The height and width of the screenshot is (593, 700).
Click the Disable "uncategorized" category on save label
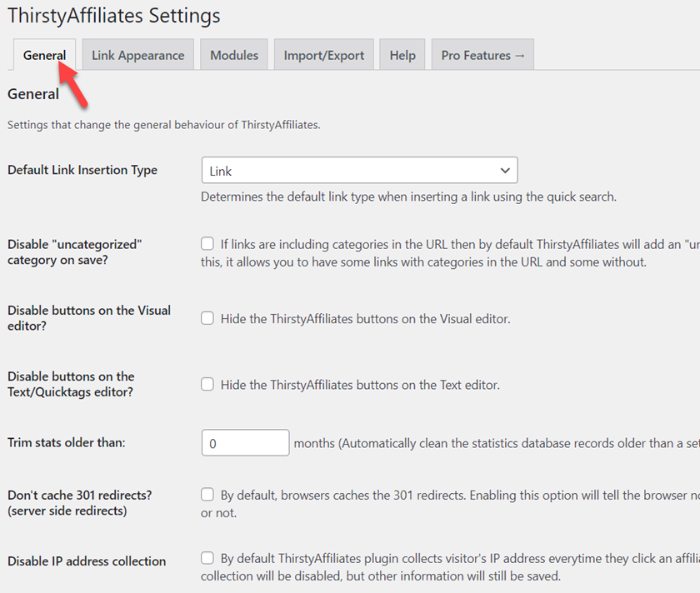[x=74, y=252]
